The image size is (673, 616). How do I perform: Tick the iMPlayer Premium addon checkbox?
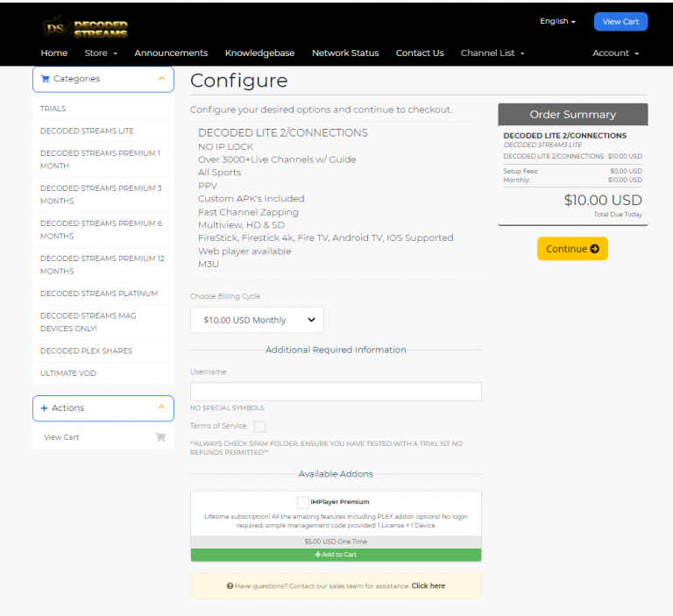pos(302,502)
